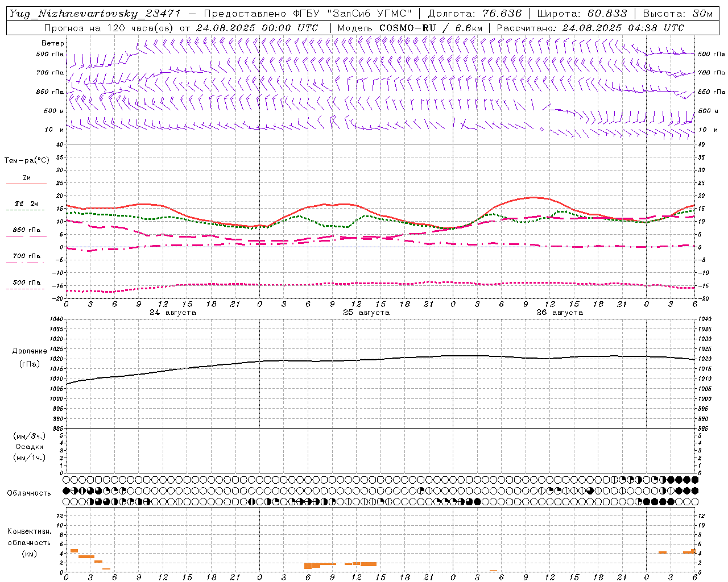Viewport: 728px width, 582px height.
Task: Select the latitude value Широта: 60.833
Action: [582, 14]
